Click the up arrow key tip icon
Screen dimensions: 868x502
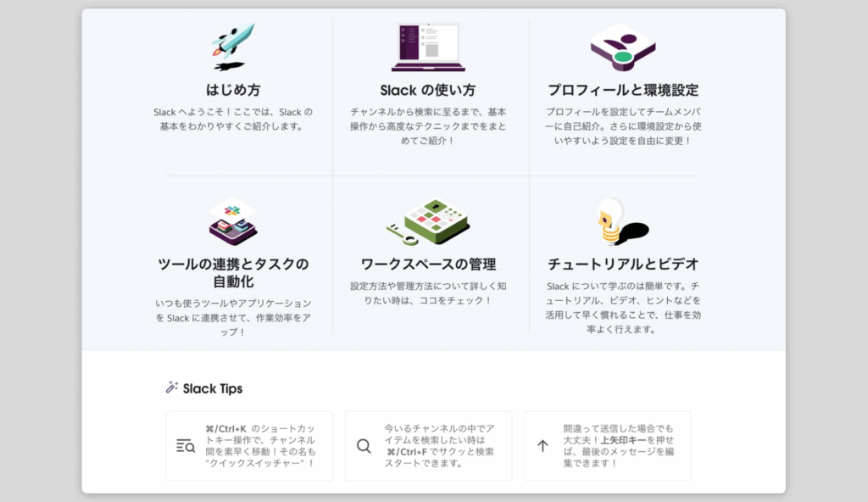tap(542, 446)
